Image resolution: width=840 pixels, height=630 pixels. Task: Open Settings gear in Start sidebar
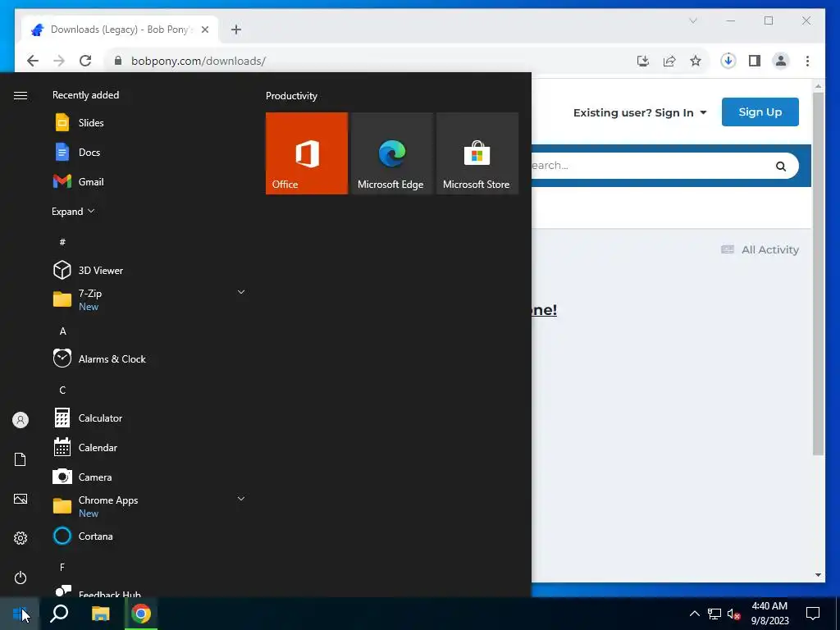click(21, 538)
